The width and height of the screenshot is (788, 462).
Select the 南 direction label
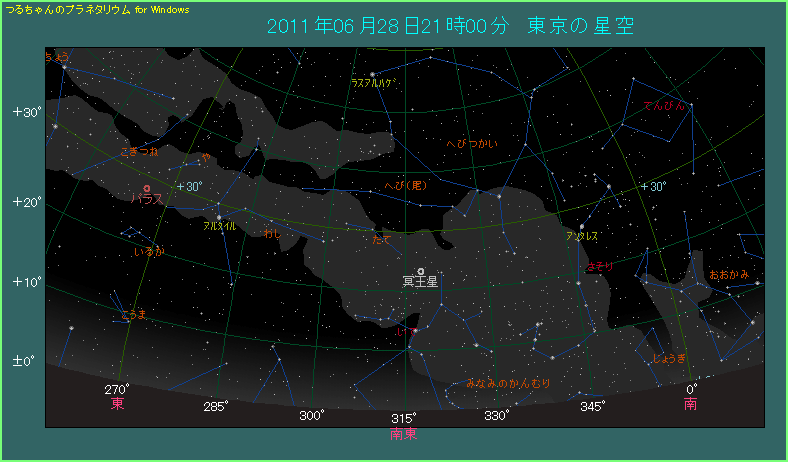pyautogui.click(x=691, y=404)
